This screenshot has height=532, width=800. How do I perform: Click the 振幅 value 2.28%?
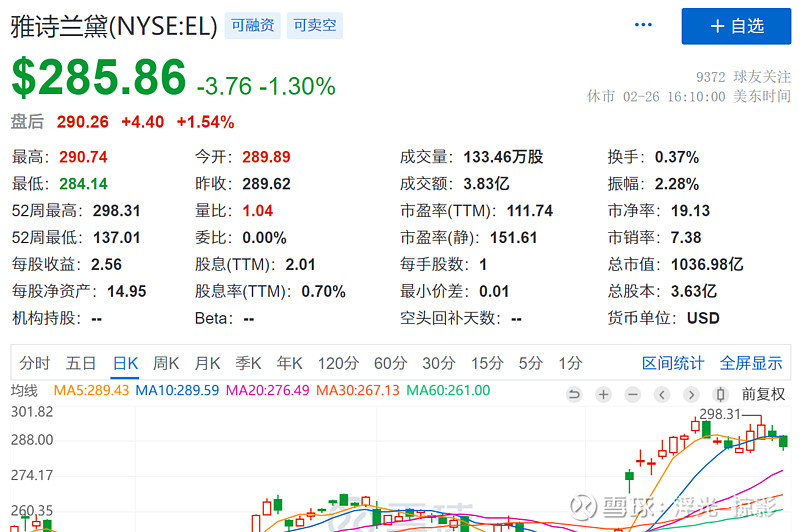(677, 184)
